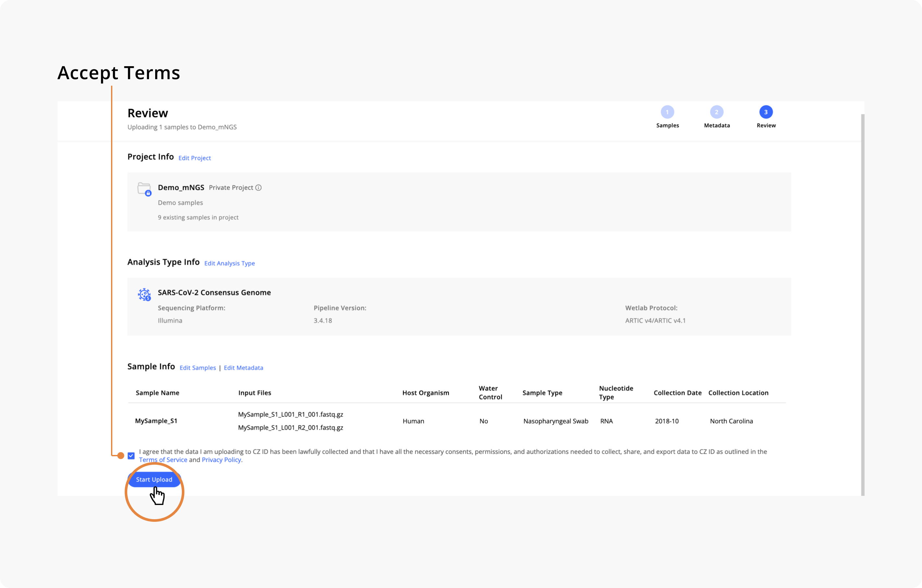Open the Edit Project link
922x588 pixels.
coord(194,158)
